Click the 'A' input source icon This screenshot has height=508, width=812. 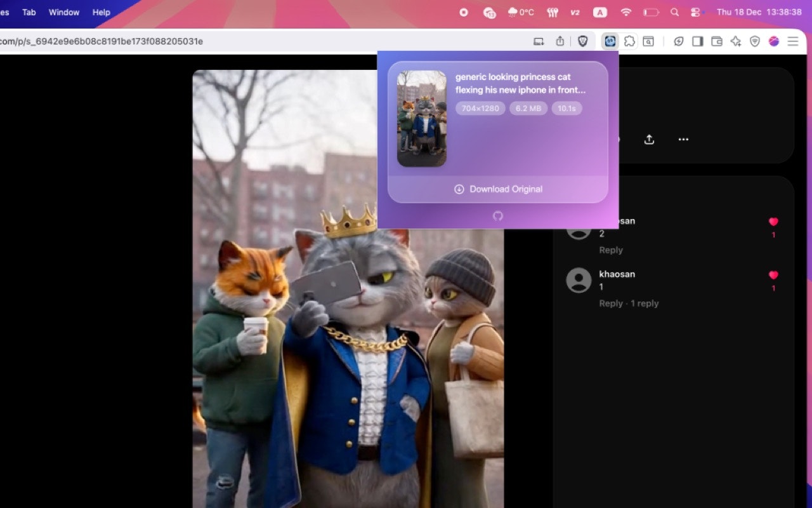pos(600,12)
